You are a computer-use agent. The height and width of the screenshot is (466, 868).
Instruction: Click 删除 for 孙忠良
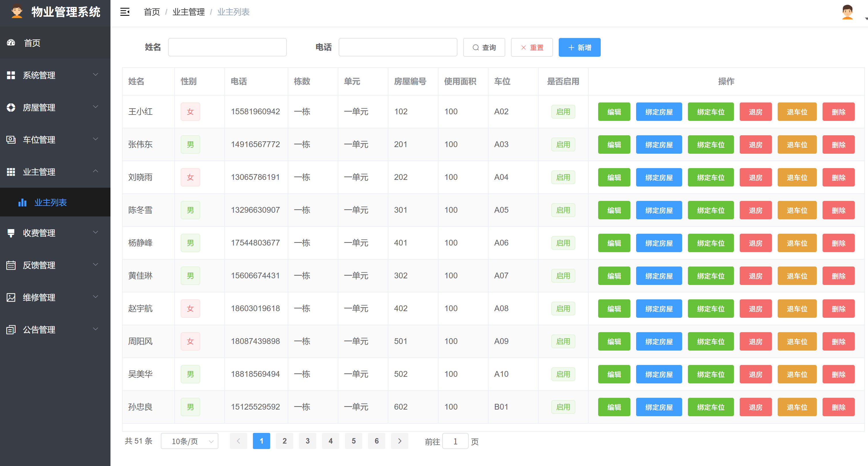(838, 407)
